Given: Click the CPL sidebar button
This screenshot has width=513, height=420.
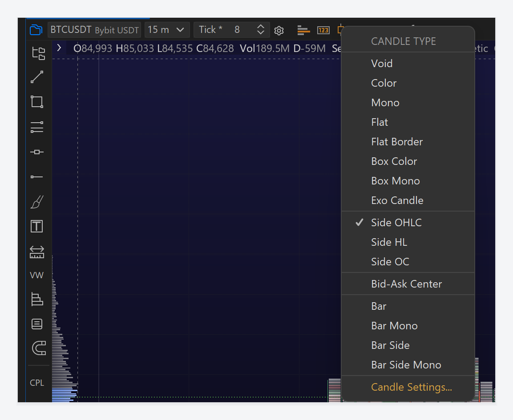Looking at the screenshot, I should point(37,383).
